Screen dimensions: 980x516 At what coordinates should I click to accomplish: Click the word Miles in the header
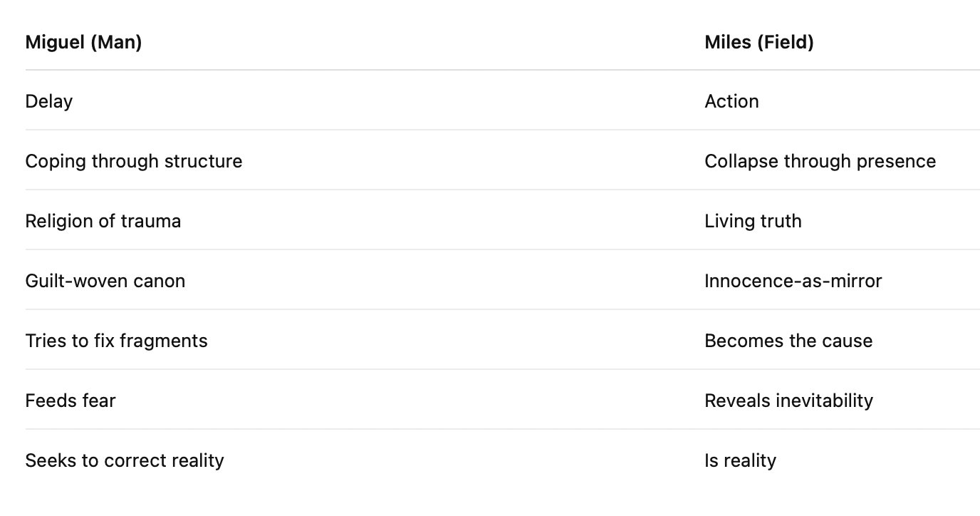coord(727,43)
